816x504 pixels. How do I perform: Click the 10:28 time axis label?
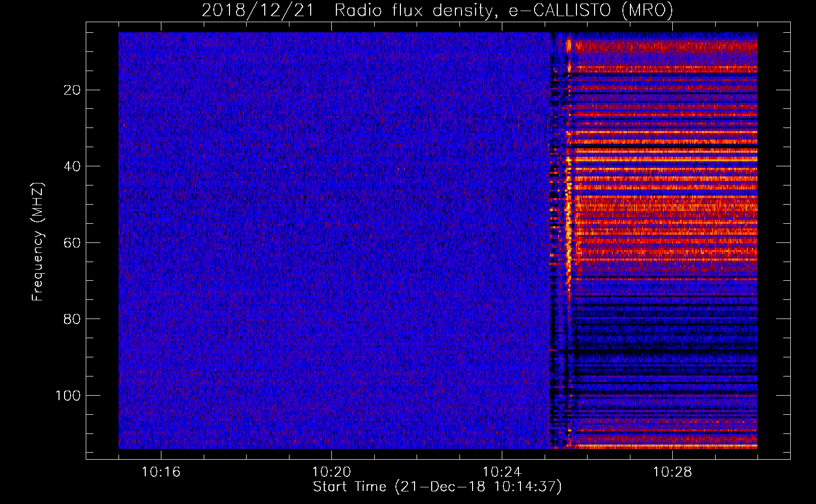pyautogui.click(x=672, y=472)
